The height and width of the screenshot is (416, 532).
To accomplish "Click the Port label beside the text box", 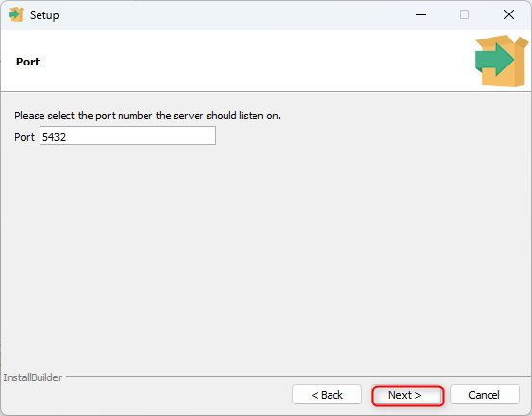I will pyautogui.click(x=24, y=137).
